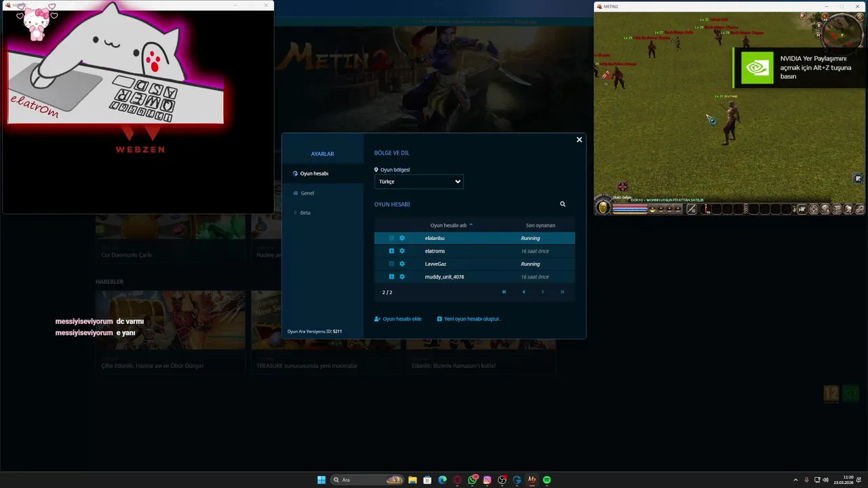Open settings gear for muddy_unit_4078 account
Viewport: 868px width, 488px height.
[x=402, y=277]
